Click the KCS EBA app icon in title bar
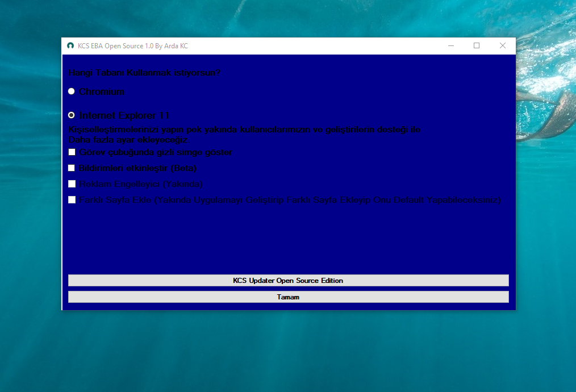This screenshot has height=392, width=576. pyautogui.click(x=70, y=45)
